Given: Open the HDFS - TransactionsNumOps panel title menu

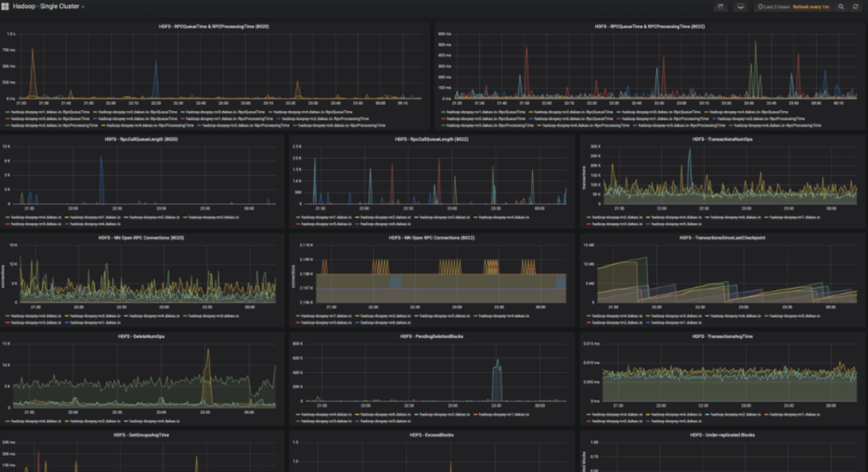Looking at the screenshot, I should tap(722, 139).
